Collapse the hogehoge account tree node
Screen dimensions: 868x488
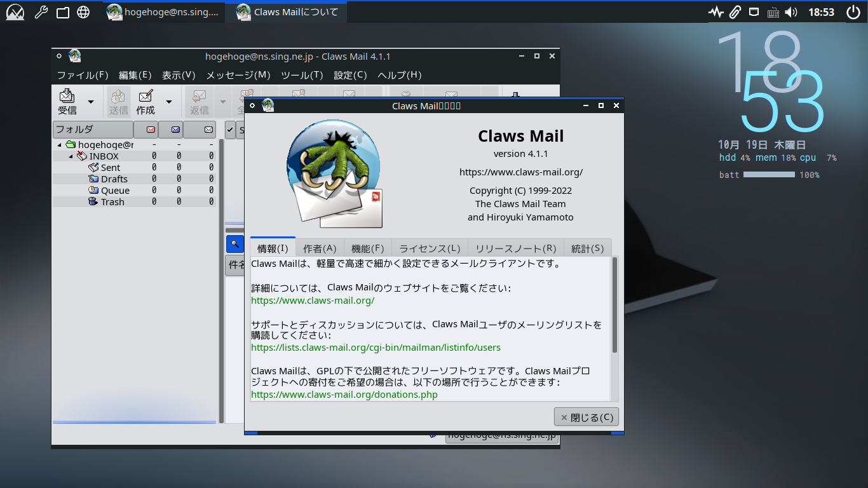(x=60, y=145)
